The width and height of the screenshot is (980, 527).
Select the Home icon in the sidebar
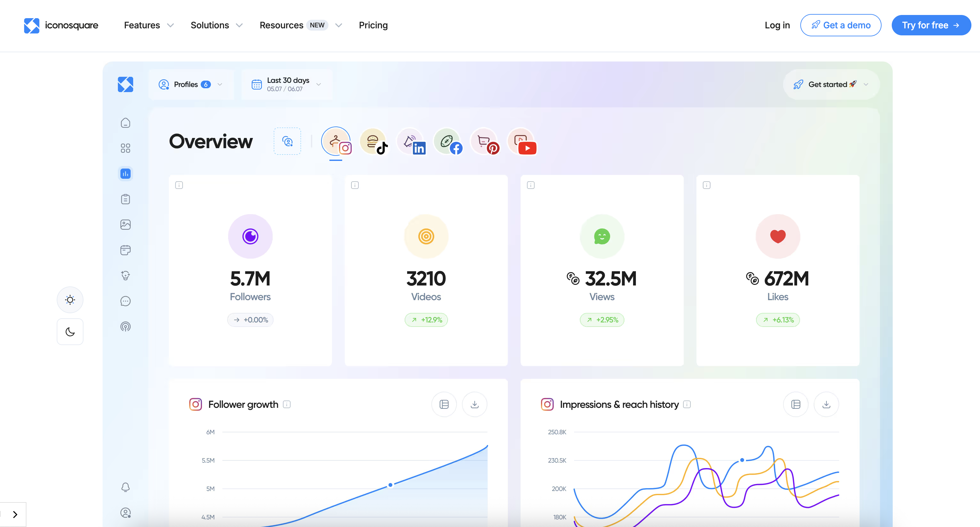click(x=126, y=123)
